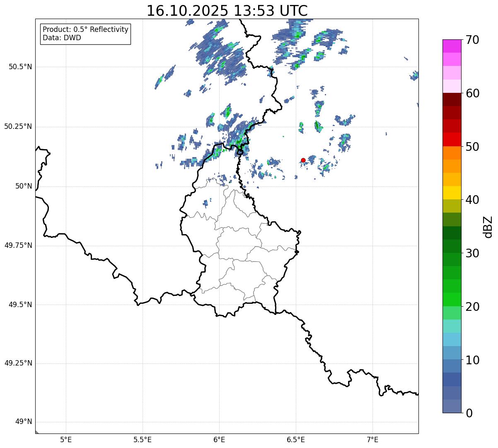Image resolution: width=498 pixels, height=448 pixels.
Task: Click the 5.5°E longitude tick label
Action: pos(143,439)
